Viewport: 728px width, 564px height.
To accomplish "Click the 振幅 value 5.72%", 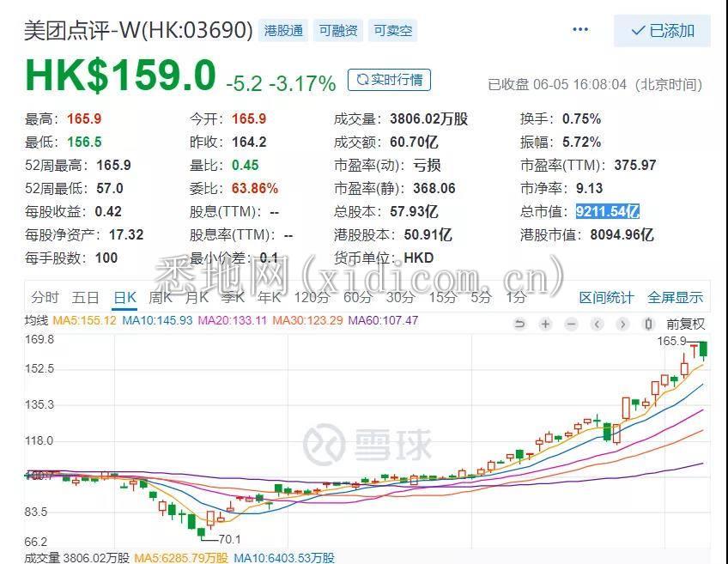I will click(581, 142).
